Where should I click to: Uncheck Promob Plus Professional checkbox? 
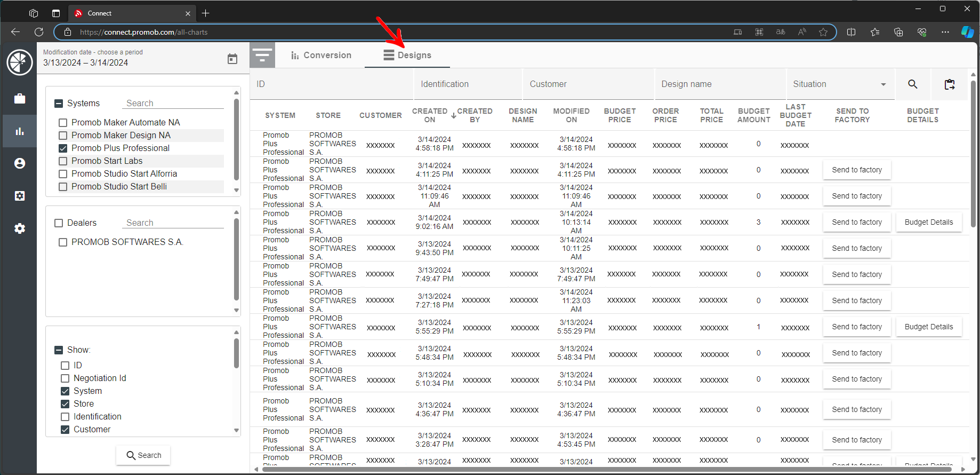[63, 148]
